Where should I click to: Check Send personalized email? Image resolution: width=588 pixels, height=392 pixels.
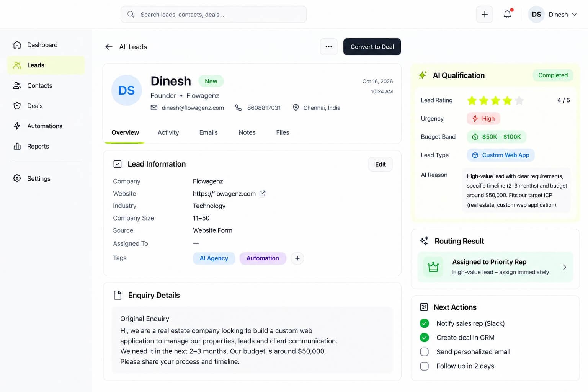click(x=425, y=352)
